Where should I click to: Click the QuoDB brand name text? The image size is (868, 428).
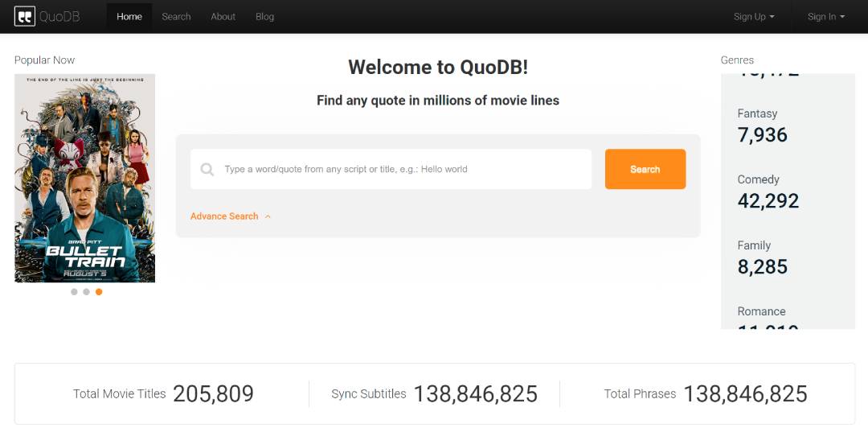59,17
